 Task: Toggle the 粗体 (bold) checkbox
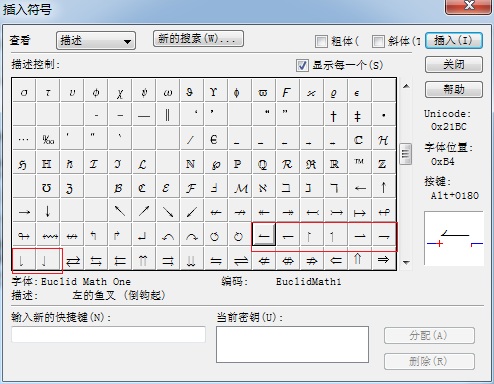321,42
